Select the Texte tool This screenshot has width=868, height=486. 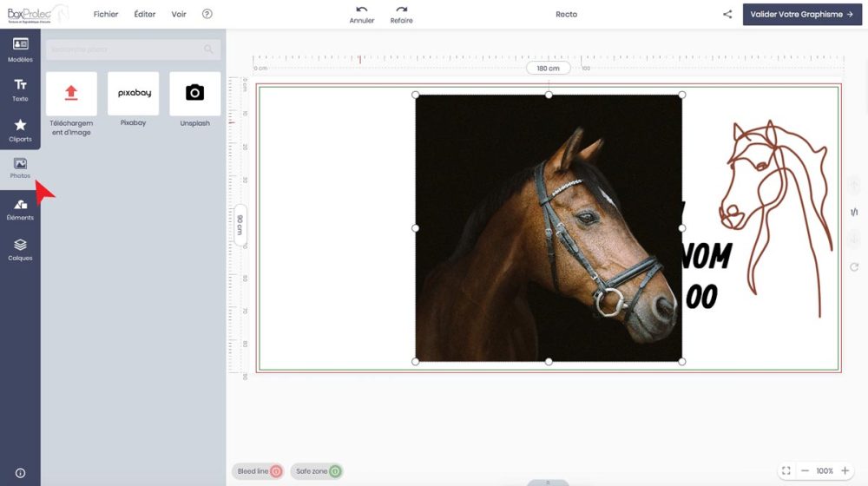click(x=20, y=89)
